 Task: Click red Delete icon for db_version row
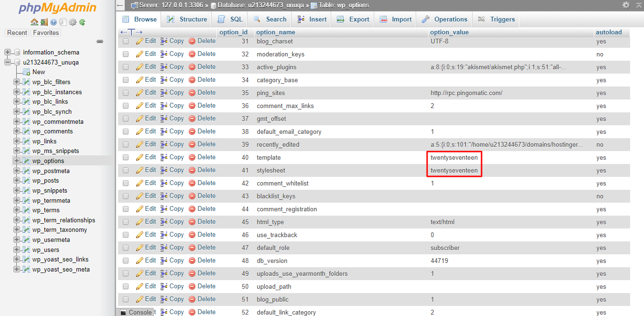click(192, 261)
